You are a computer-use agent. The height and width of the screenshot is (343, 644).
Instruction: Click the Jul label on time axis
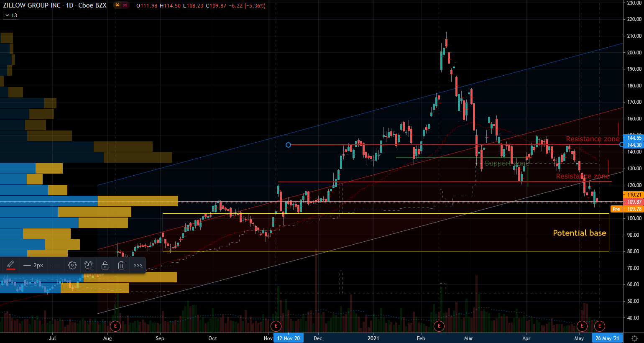point(52,338)
